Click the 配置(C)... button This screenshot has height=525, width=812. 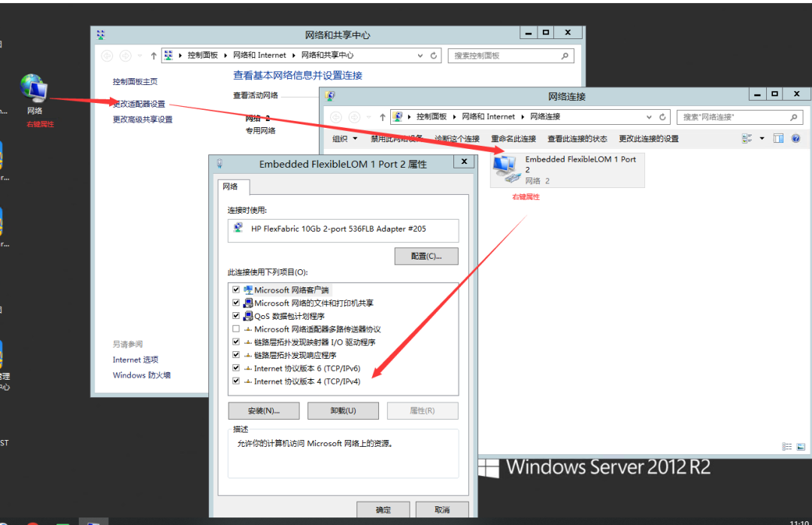pos(426,256)
